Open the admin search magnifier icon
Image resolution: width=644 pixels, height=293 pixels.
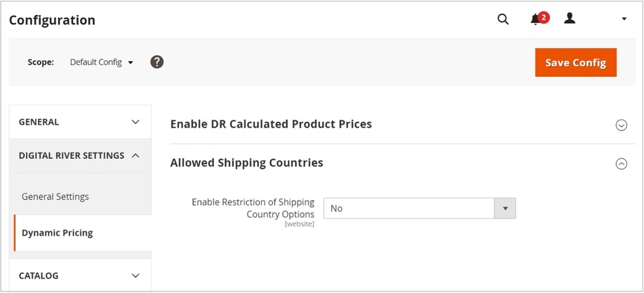click(x=503, y=19)
